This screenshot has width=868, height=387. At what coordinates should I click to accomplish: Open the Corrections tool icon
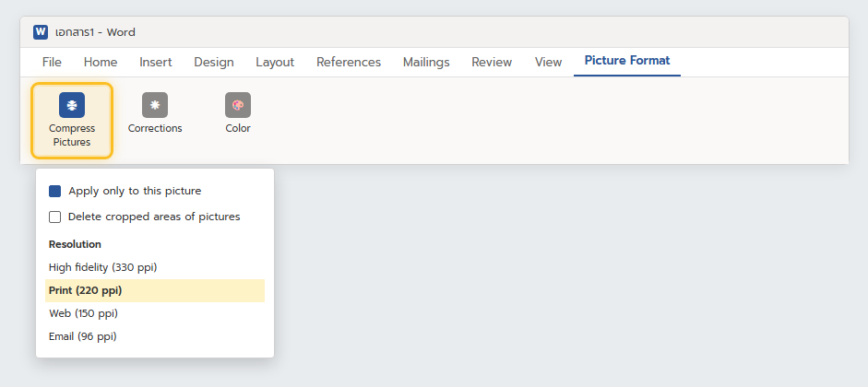(155, 105)
